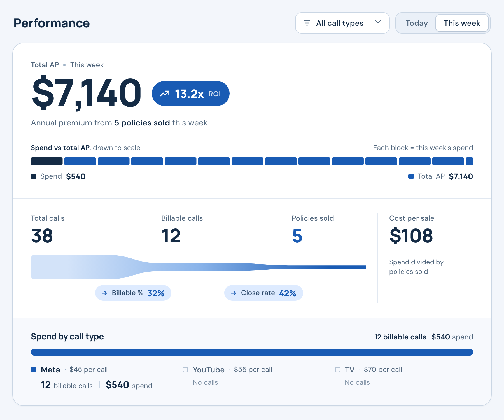Image resolution: width=504 pixels, height=420 pixels.
Task: Click 'Spend divided by policies sold' description
Action: pyautogui.click(x=416, y=267)
